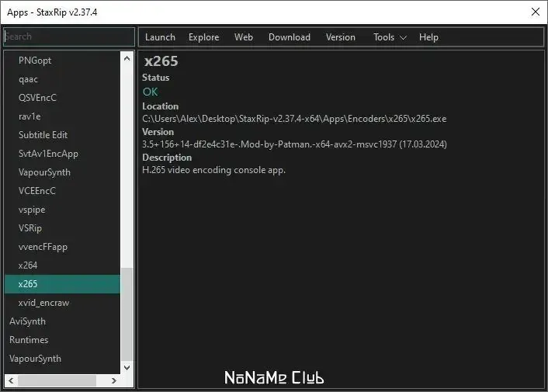The width and height of the screenshot is (548, 392).
Task: Open the Web menu item
Action: point(244,37)
